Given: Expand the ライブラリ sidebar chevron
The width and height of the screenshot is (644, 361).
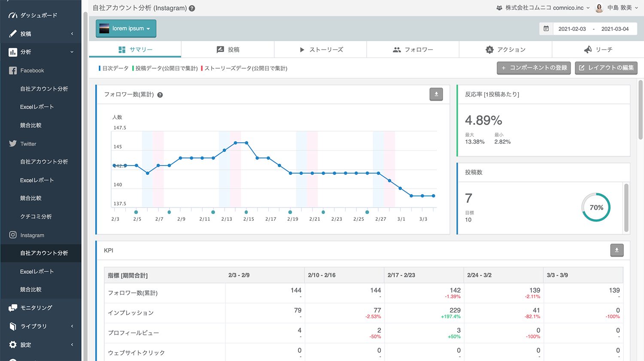Looking at the screenshot, I should (72, 326).
